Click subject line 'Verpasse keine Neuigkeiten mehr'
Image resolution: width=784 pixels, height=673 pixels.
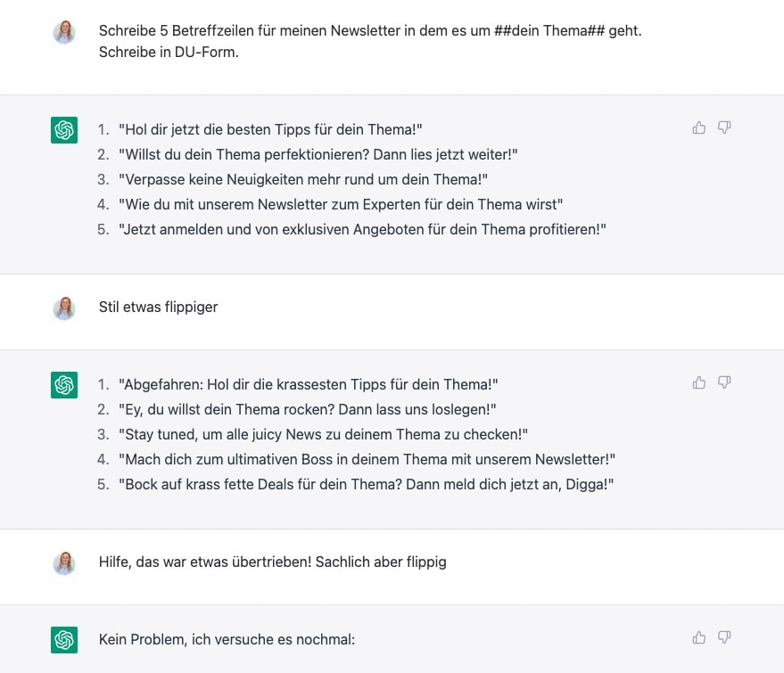pos(303,179)
